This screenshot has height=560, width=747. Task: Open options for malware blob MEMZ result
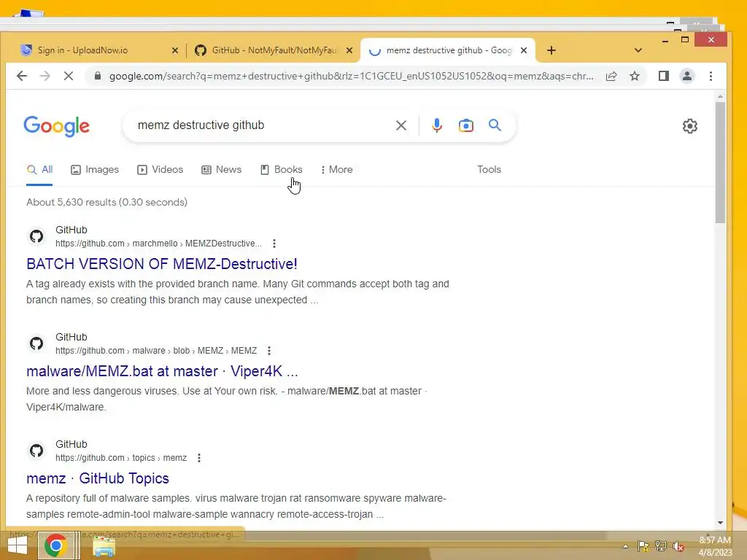269,351
